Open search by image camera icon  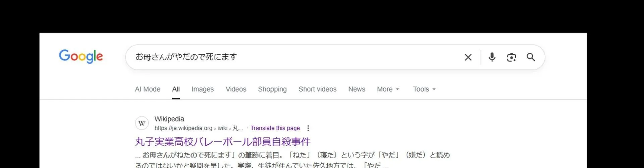pyautogui.click(x=511, y=57)
